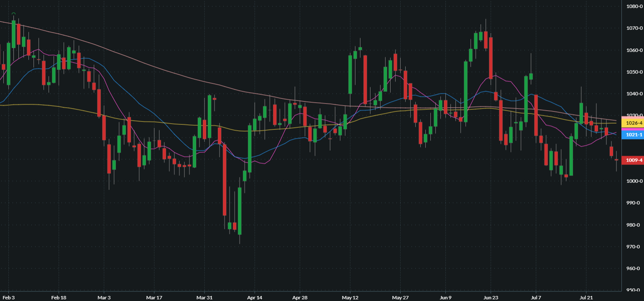Screen dimensions: 644x301
Task: Click the green high marker above early February candle
Action: tap(14, 14)
